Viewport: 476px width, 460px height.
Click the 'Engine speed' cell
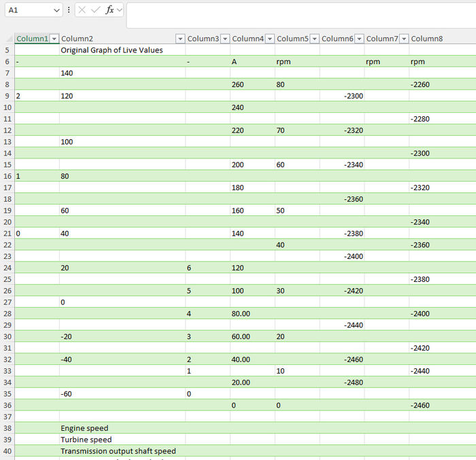coord(122,428)
